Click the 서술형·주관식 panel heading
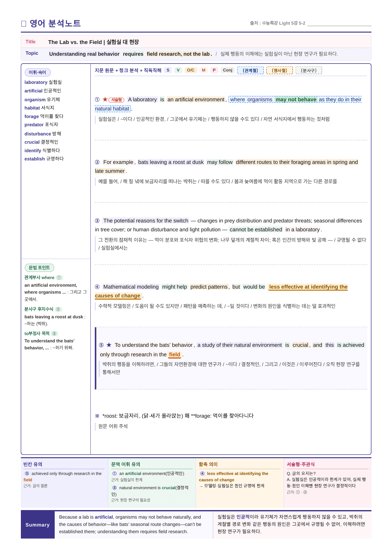The width and height of the screenshot is (392, 555). pyautogui.click(x=301, y=464)
